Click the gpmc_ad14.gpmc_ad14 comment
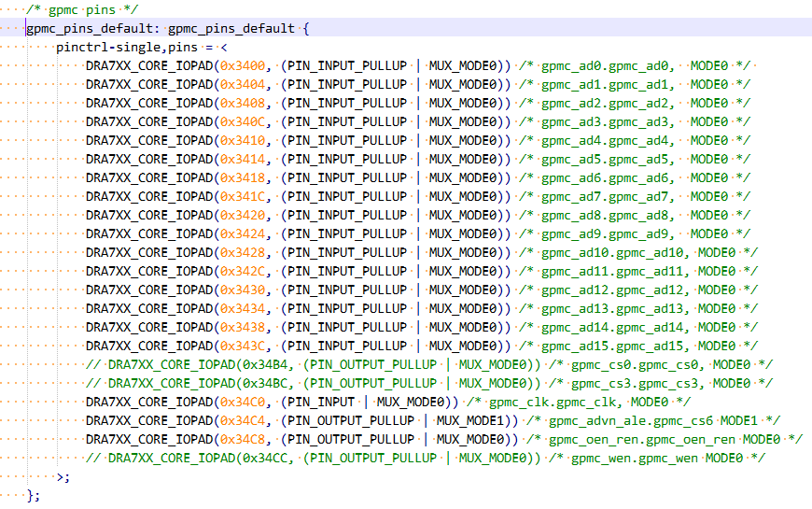812x509 pixels. pos(614,328)
